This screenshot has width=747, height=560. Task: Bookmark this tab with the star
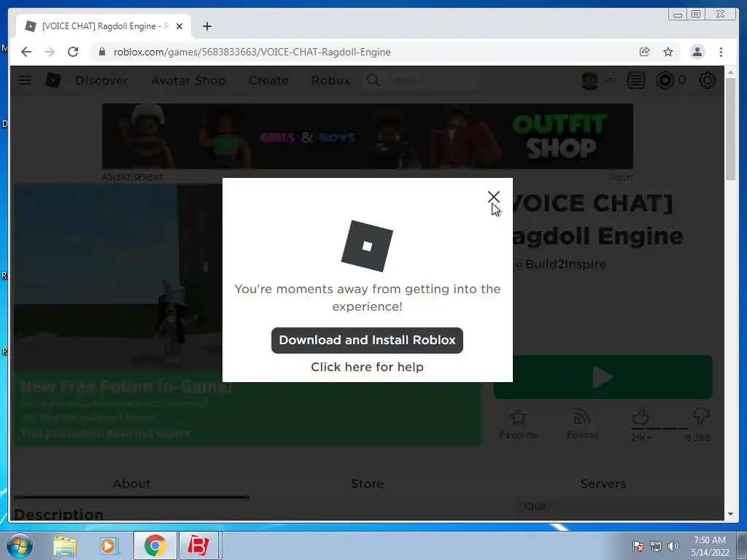click(x=668, y=52)
